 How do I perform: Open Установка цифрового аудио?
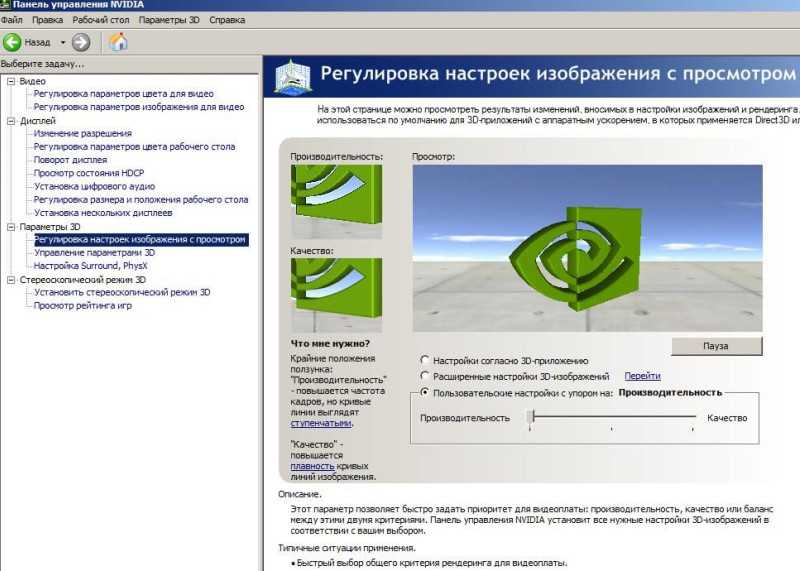pos(94,187)
